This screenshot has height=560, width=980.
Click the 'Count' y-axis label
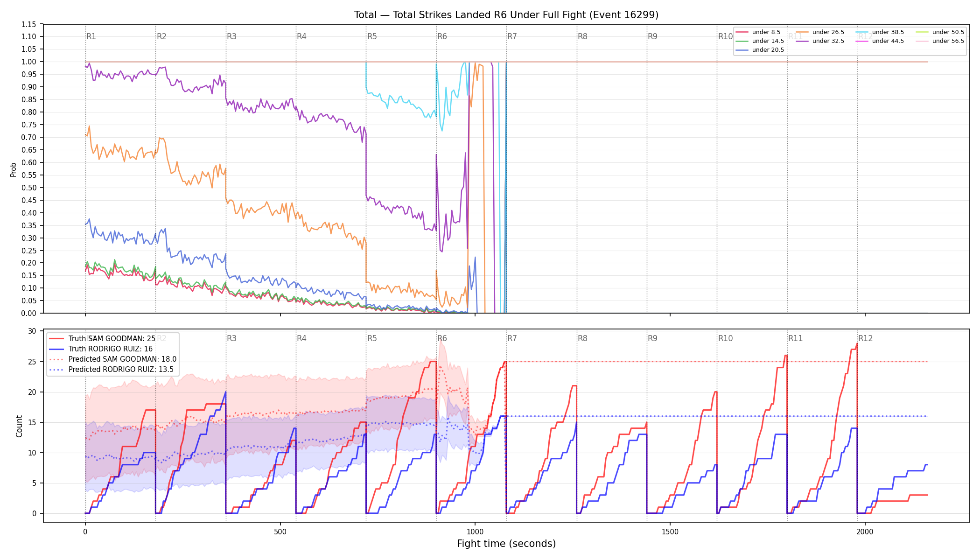19,426
